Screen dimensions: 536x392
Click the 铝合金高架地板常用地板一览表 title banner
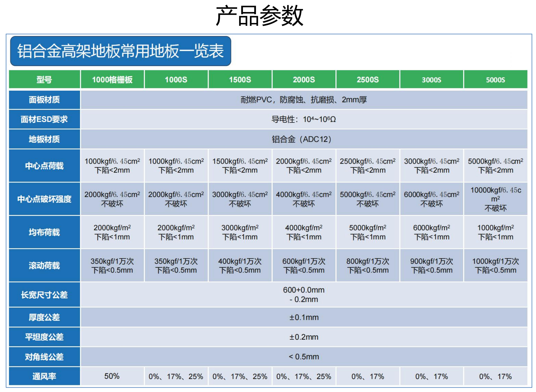coord(121,51)
